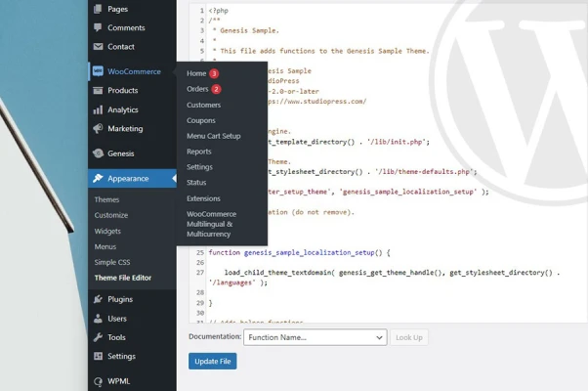Viewport: 588px width, 391px height.
Task: Click the Marketing megaphone icon
Action: (x=98, y=128)
